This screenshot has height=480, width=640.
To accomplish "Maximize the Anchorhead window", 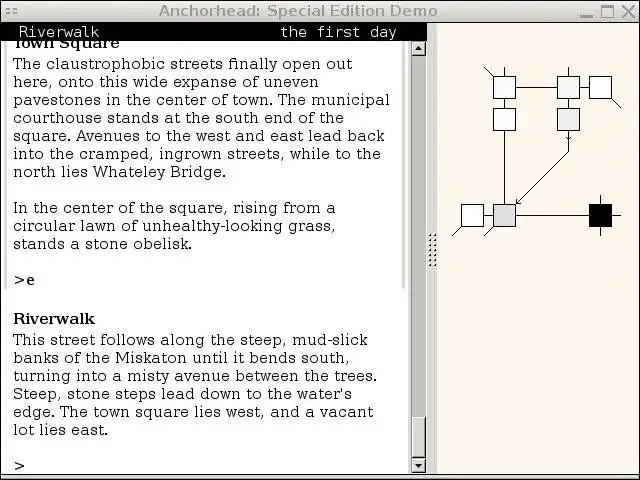I will click(607, 11).
